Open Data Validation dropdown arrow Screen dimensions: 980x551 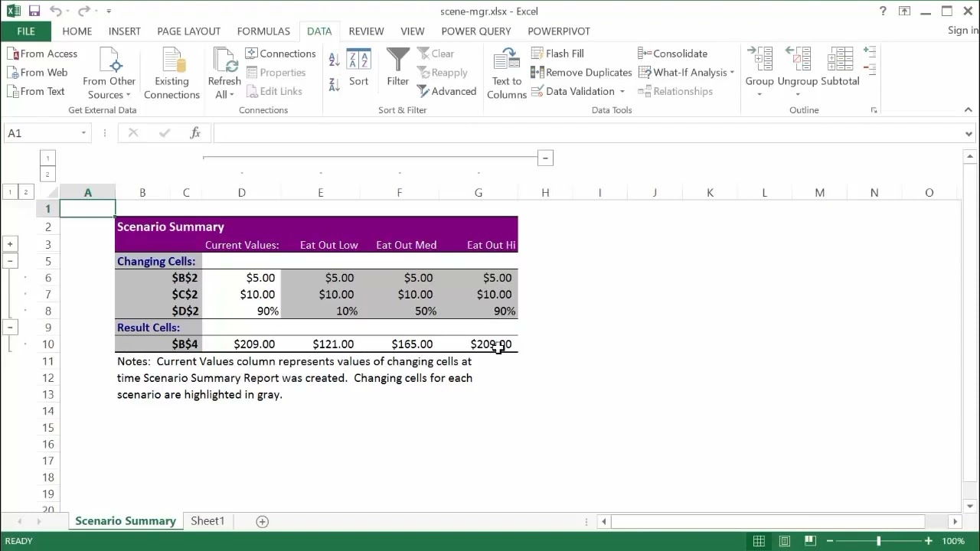[622, 91]
